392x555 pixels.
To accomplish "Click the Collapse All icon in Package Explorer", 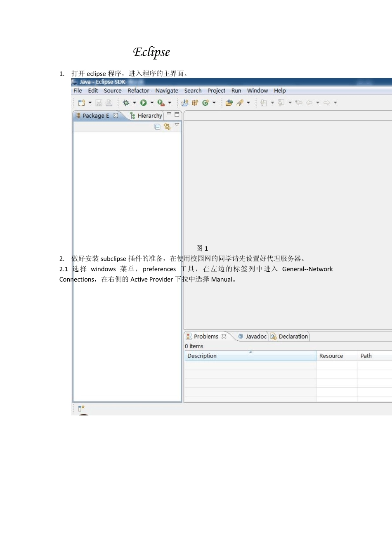I will coord(157,127).
